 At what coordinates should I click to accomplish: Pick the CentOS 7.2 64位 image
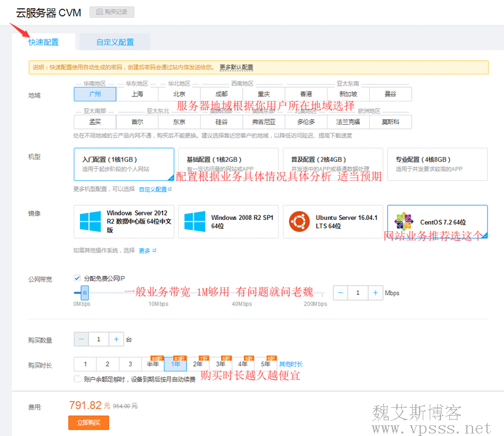[x=437, y=221]
